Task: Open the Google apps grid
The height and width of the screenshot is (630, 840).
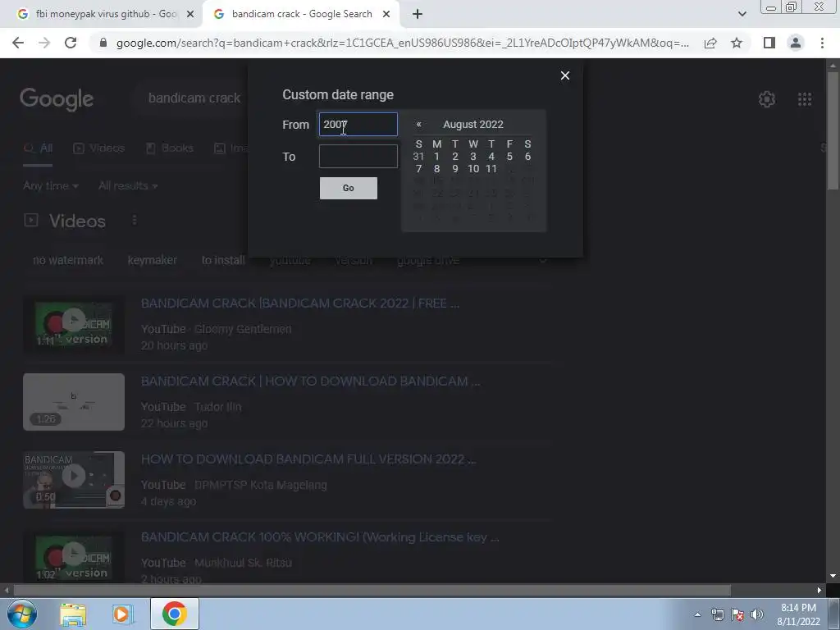Action: point(804,99)
